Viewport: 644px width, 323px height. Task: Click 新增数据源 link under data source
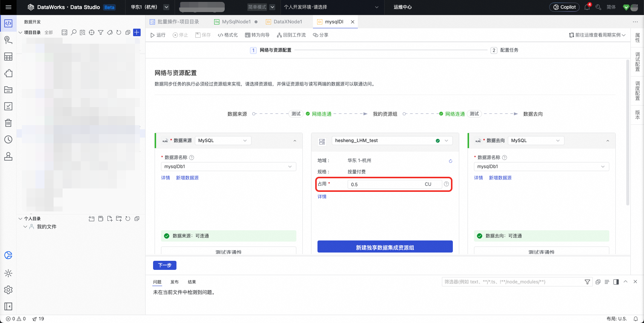click(187, 178)
